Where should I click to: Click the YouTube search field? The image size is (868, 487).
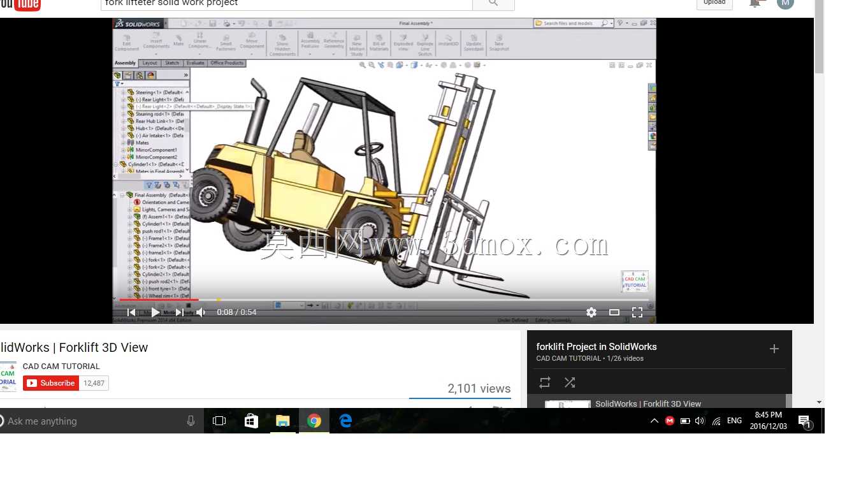pyautogui.click(x=287, y=4)
